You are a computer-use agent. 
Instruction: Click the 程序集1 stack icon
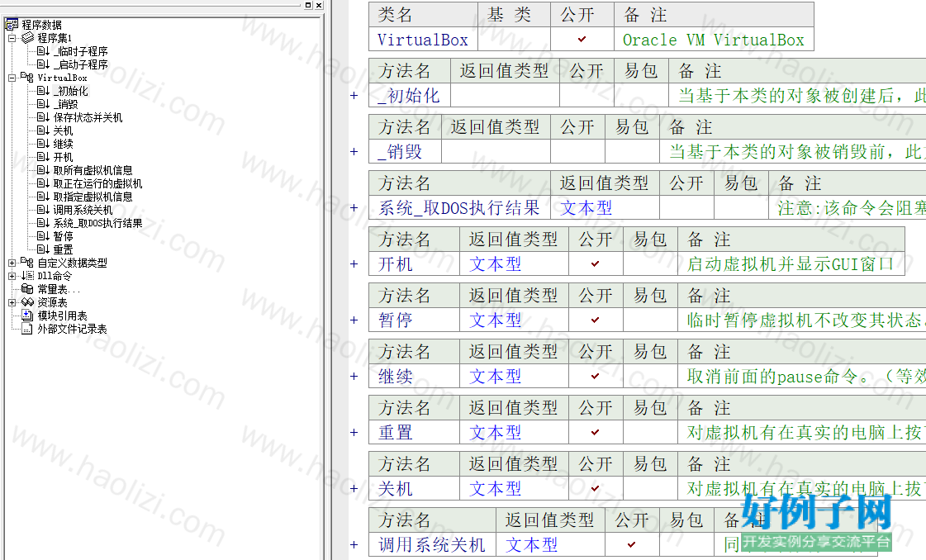27,38
